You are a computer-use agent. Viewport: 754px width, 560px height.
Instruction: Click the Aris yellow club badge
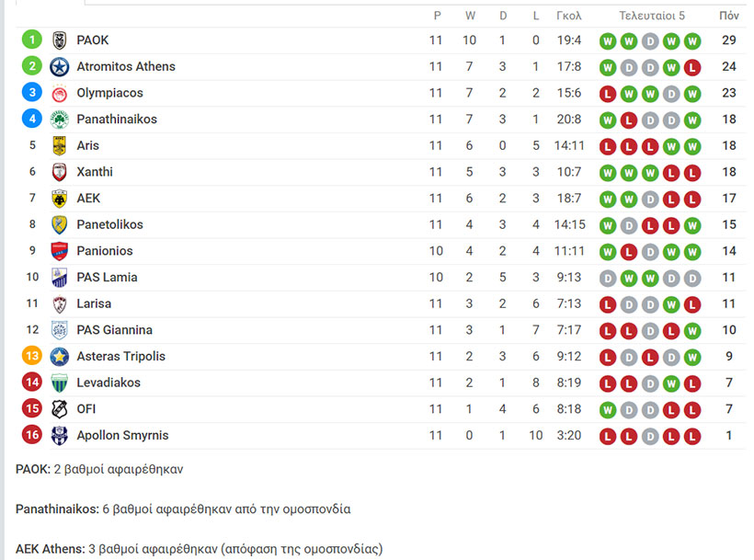[x=59, y=145]
